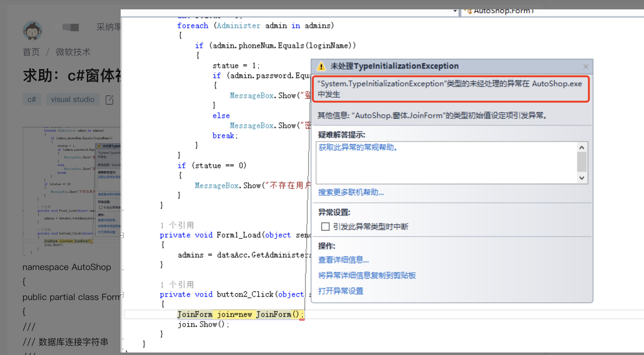Open 获取此异常的常规帮助 link
Screen dimensions: 644x355
(x=358, y=147)
